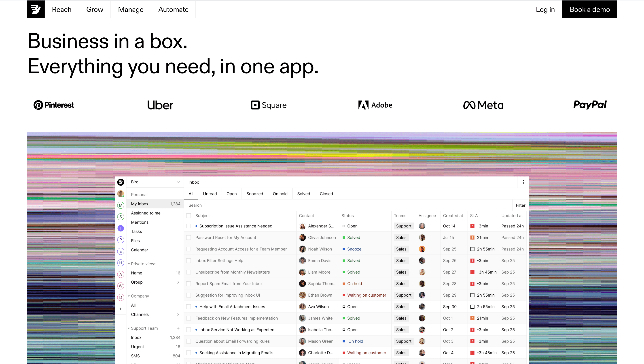The width and height of the screenshot is (644, 364).
Task: Click the Book a demo button
Action: (x=589, y=9)
